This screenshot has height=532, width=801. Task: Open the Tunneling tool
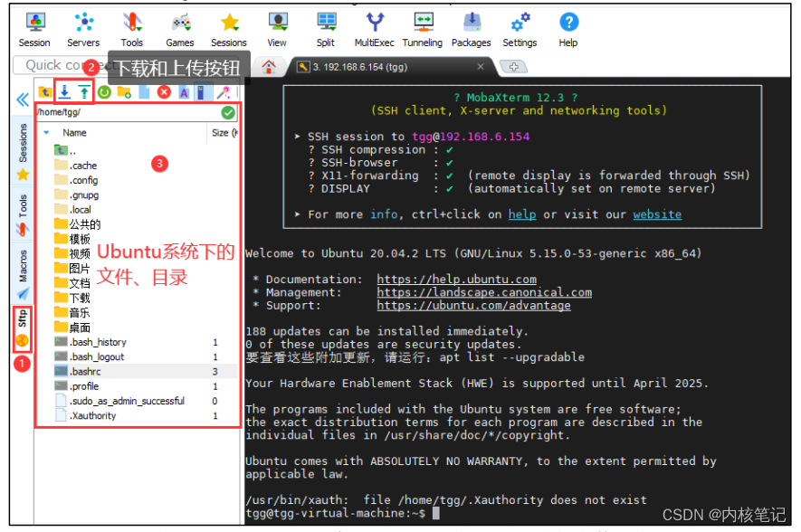tap(423, 30)
